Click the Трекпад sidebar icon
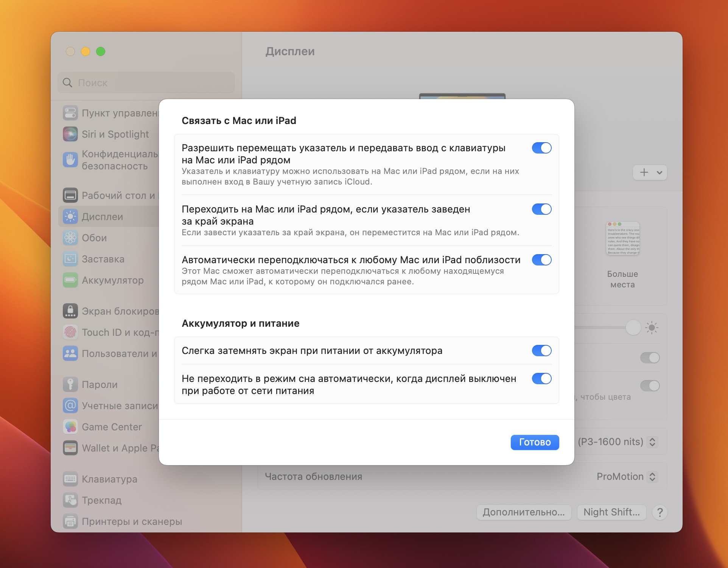This screenshot has width=728, height=568. (x=70, y=500)
